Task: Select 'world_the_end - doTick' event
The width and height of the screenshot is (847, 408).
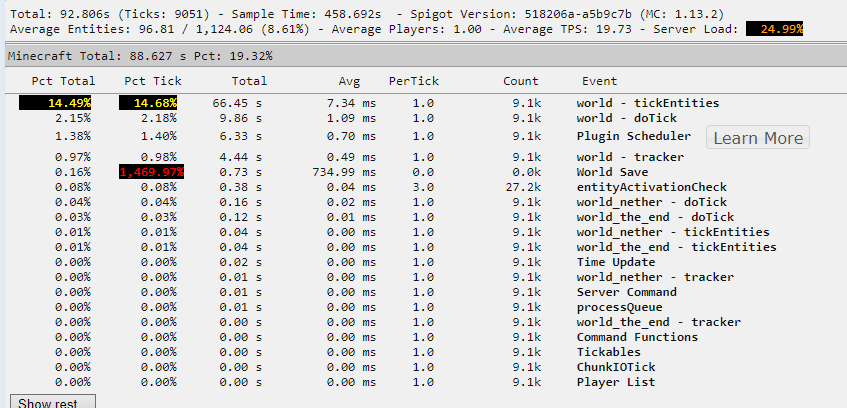Action: pyautogui.click(x=655, y=217)
